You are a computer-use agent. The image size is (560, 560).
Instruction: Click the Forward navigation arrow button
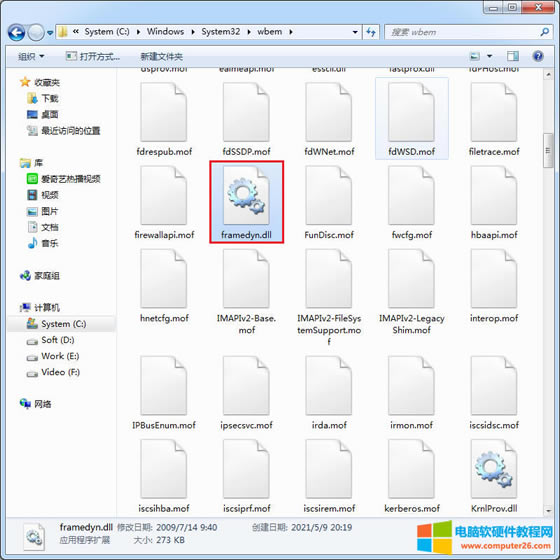(x=36, y=32)
